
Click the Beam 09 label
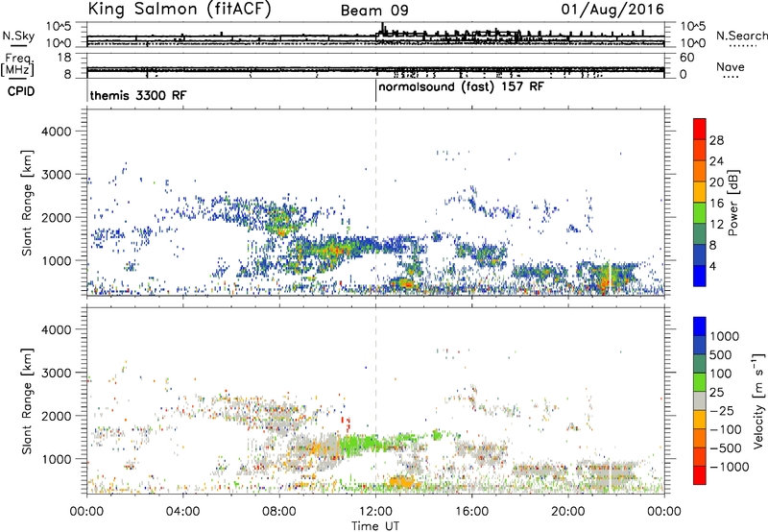tap(374, 11)
